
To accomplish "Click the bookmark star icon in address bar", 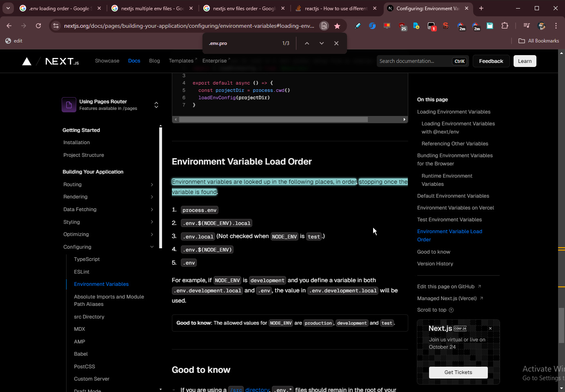I will coord(337,26).
